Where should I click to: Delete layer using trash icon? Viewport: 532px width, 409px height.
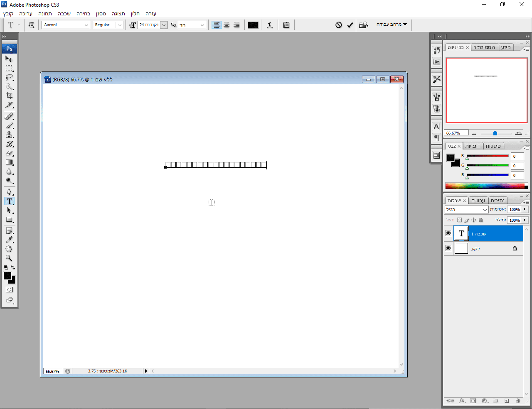click(518, 401)
